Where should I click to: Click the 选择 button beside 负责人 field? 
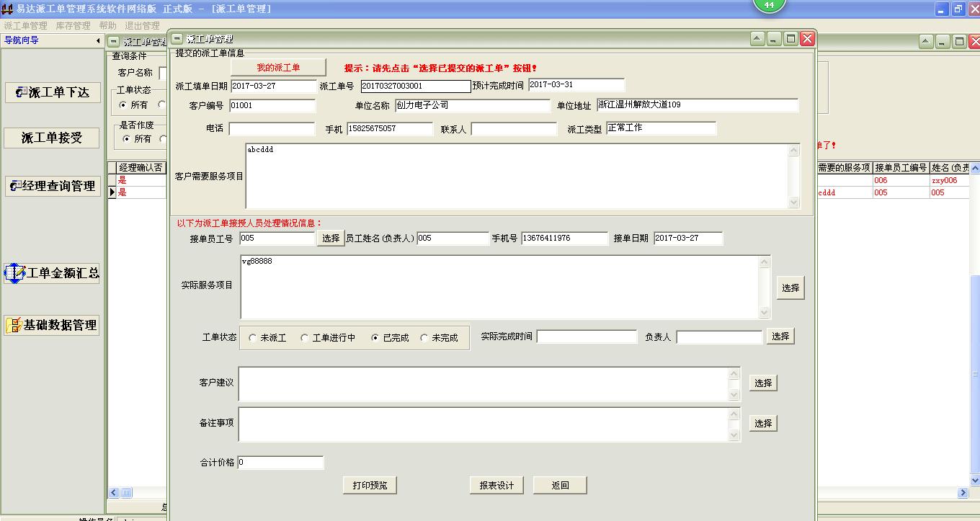tap(780, 337)
